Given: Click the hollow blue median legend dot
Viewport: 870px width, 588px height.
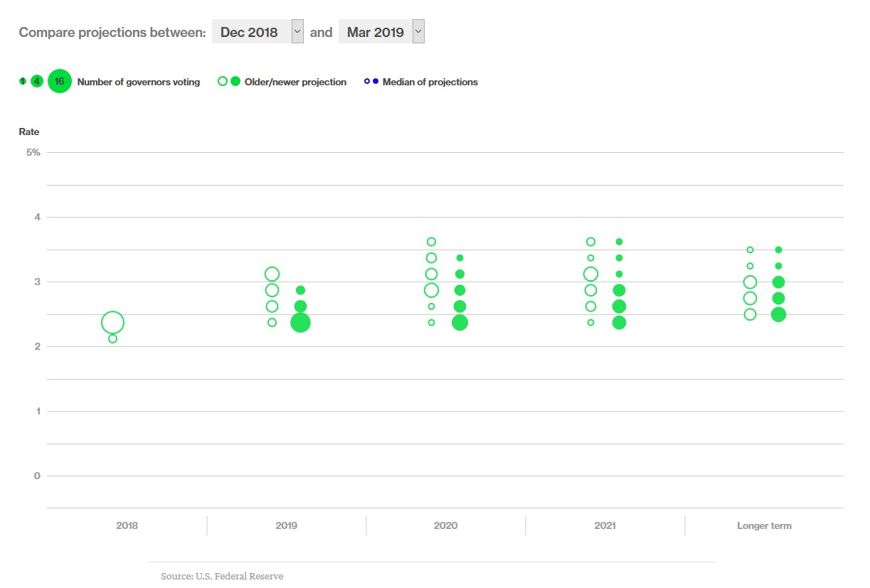Looking at the screenshot, I should (367, 82).
